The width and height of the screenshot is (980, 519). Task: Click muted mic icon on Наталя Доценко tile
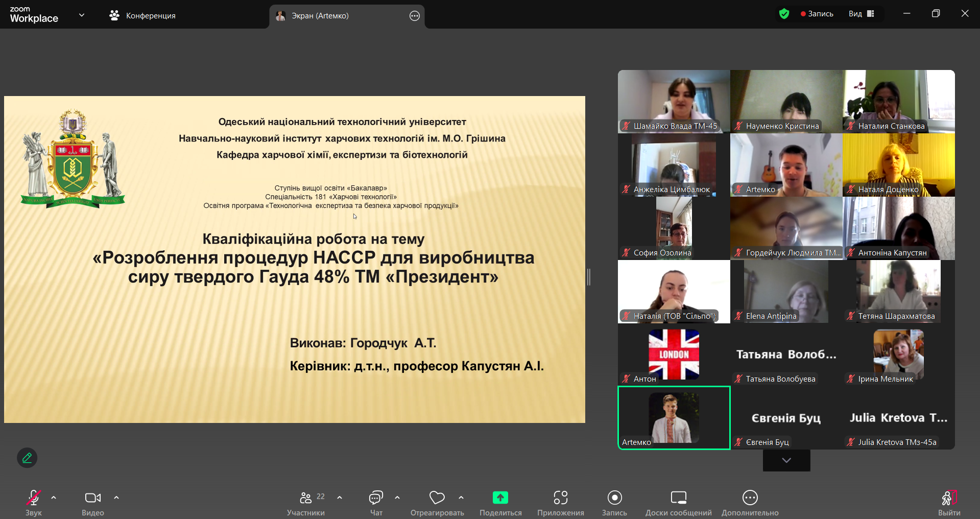[851, 189]
